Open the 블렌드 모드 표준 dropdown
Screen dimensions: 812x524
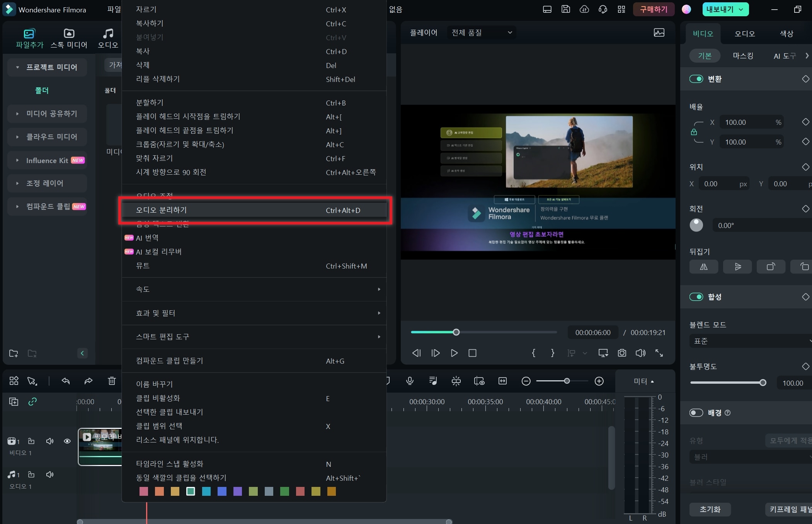pyautogui.click(x=751, y=341)
